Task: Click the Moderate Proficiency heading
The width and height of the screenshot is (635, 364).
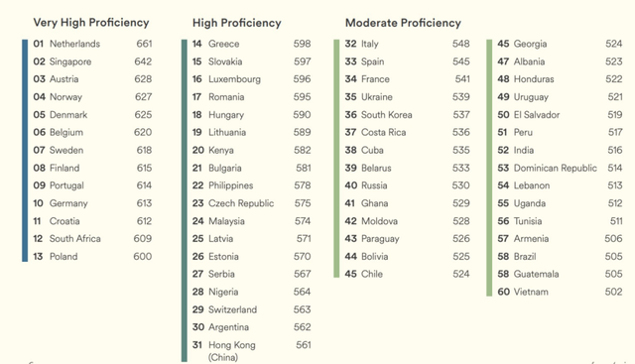Action: pos(403,23)
